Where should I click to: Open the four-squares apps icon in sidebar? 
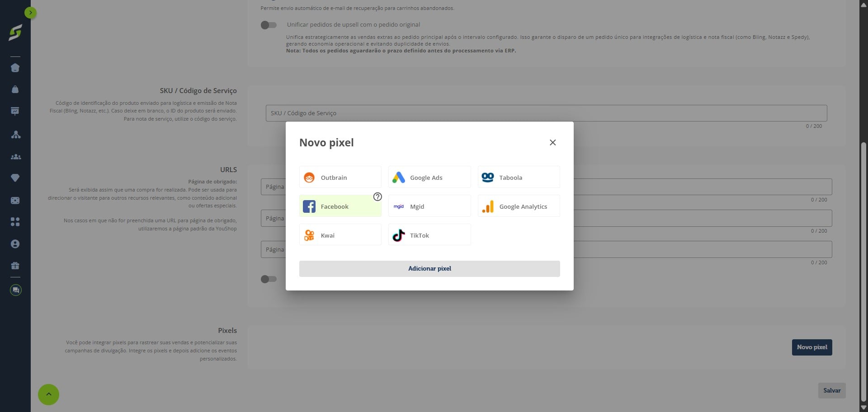[x=15, y=222]
